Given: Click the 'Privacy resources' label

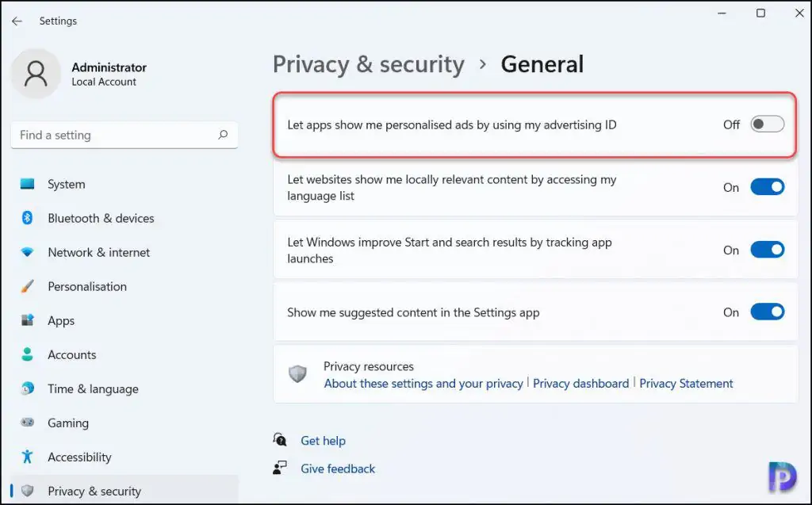Looking at the screenshot, I should tap(369, 366).
